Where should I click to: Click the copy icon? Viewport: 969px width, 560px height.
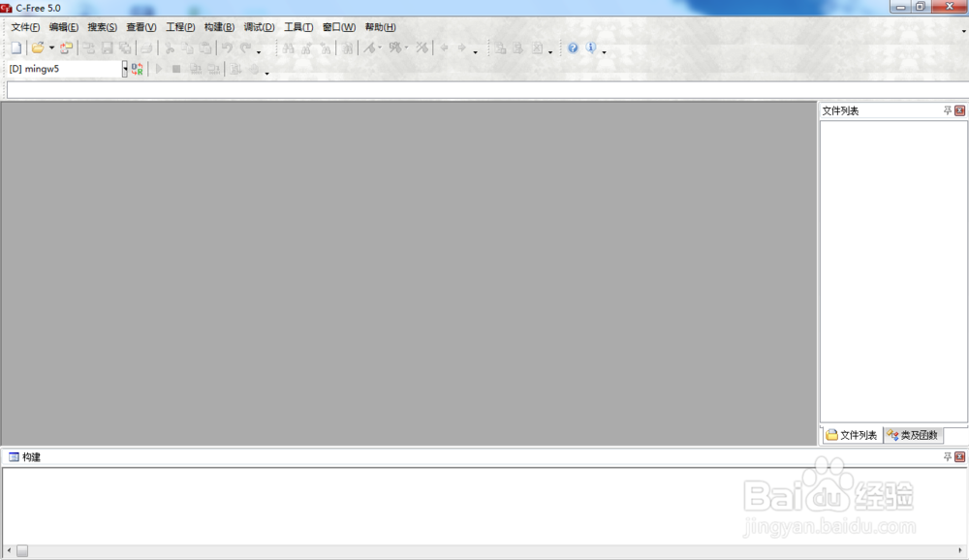pyautogui.click(x=187, y=47)
